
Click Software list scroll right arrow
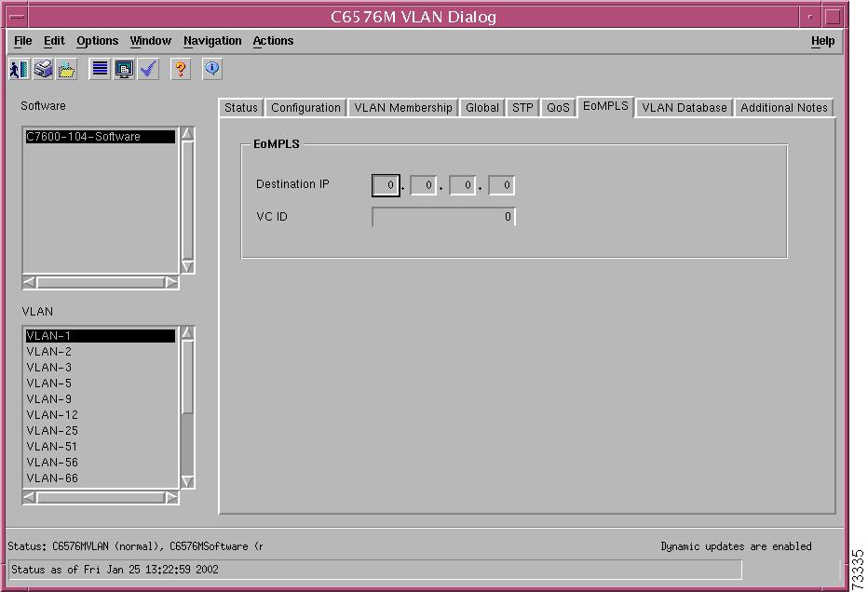point(171,283)
